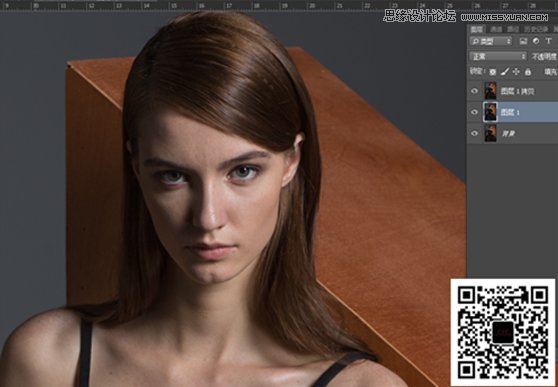
Task: Toggle lock all padlock icon
Action: click(528, 72)
